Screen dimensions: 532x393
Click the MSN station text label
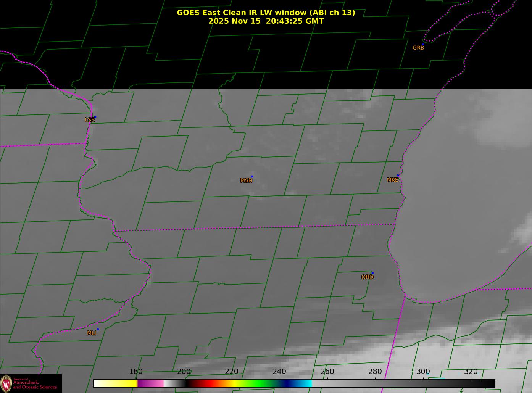(x=246, y=180)
